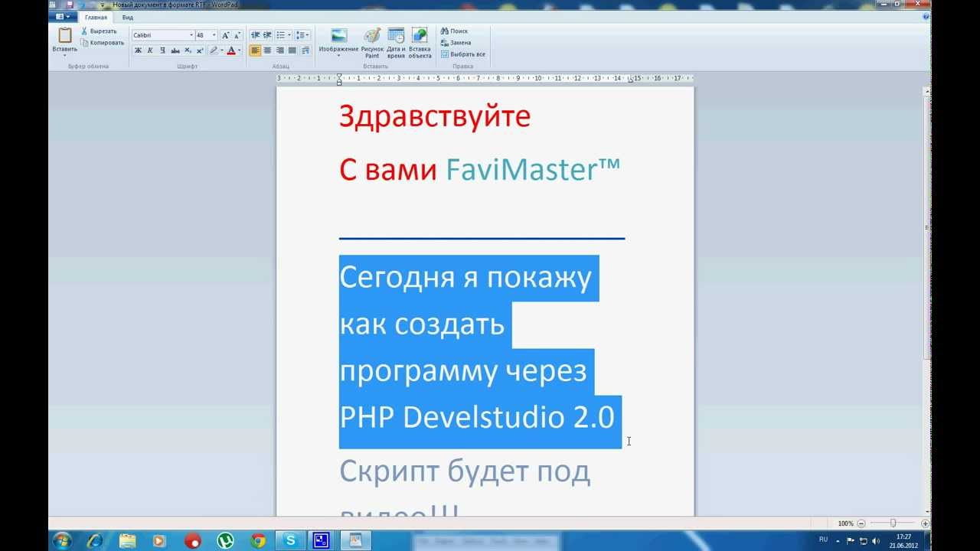
Task: Increase paragraph indent
Action: pos(267,35)
